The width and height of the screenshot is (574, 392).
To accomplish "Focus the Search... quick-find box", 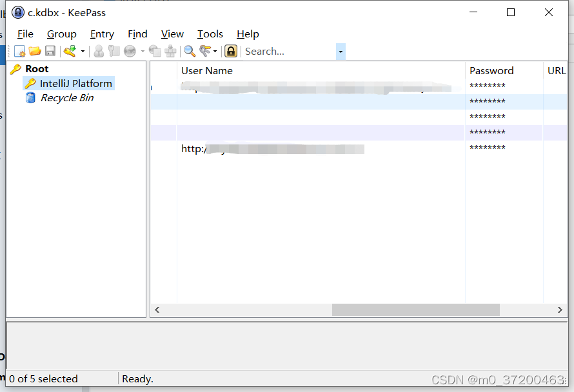I will (x=289, y=52).
